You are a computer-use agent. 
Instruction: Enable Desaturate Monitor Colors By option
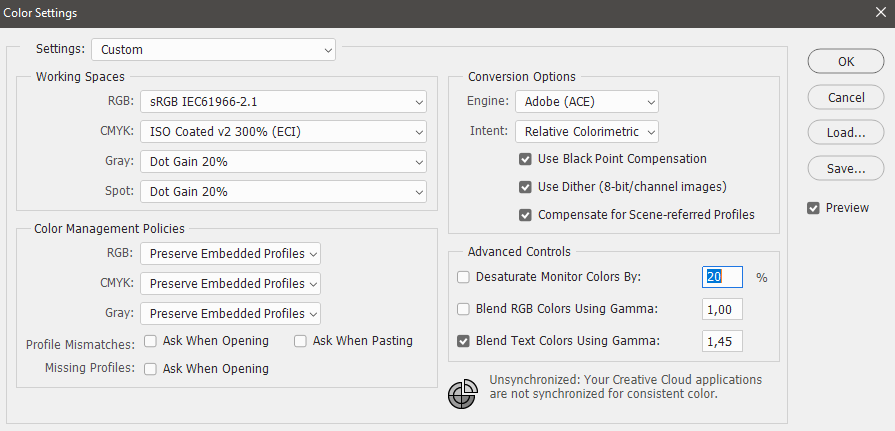coord(463,277)
